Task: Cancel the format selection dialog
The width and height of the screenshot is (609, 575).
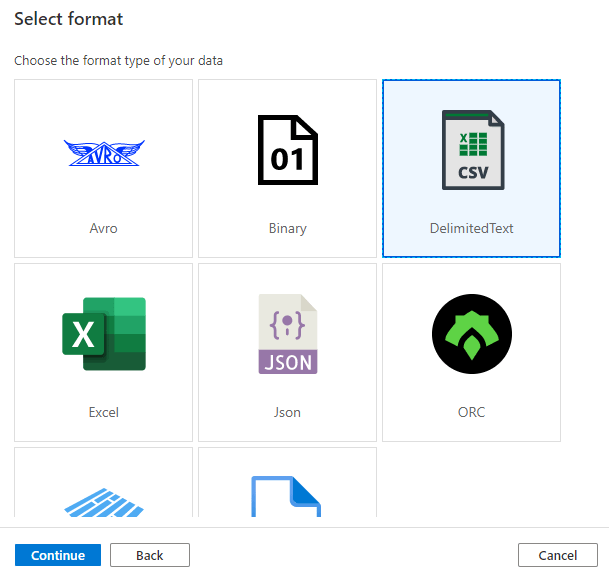Action: [557, 555]
